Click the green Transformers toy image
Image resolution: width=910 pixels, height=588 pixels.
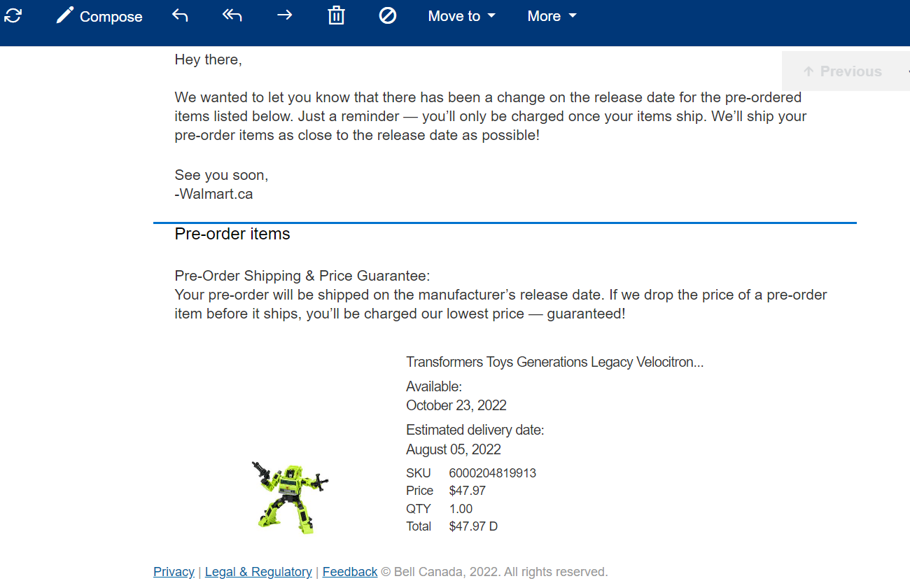(289, 496)
